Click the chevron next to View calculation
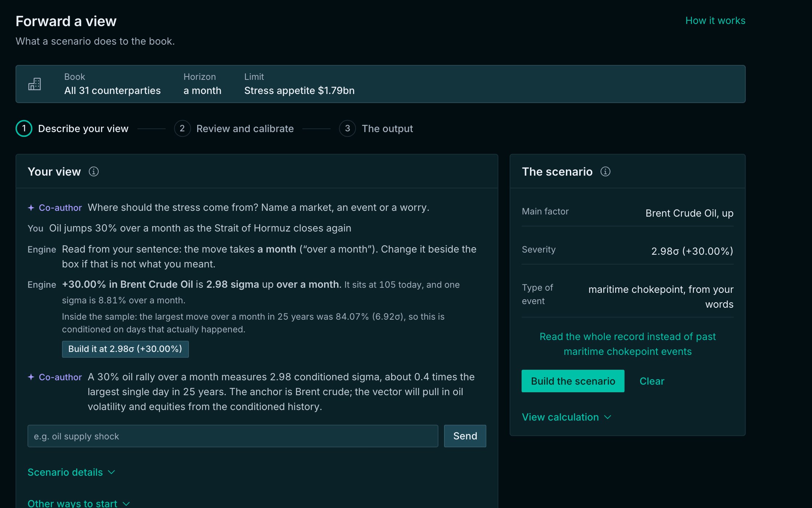This screenshot has width=812, height=508. tap(608, 417)
